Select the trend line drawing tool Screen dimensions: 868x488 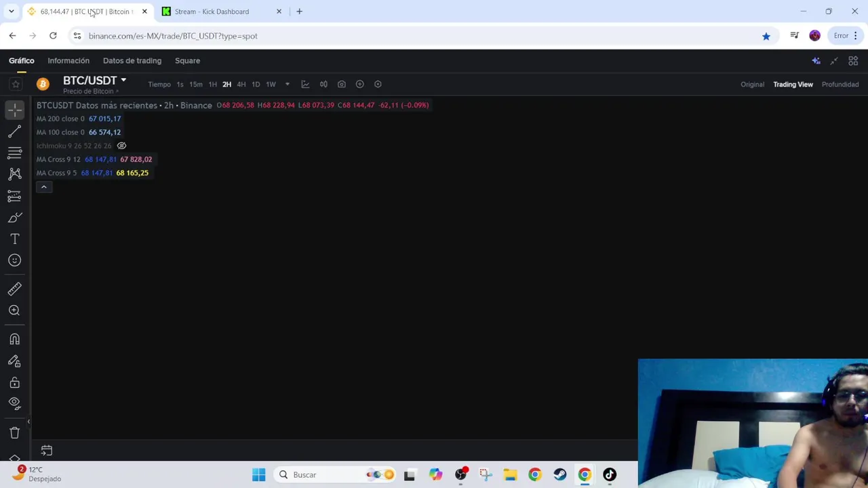click(15, 131)
